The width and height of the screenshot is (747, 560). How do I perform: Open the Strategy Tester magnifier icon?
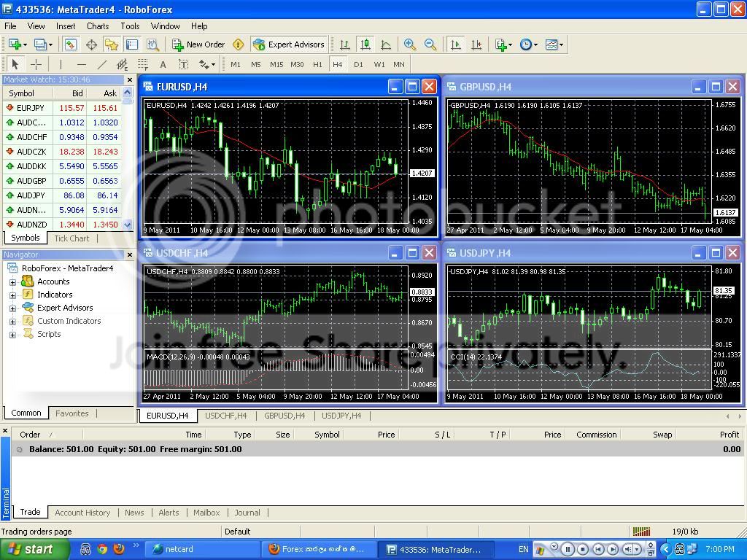(152, 44)
